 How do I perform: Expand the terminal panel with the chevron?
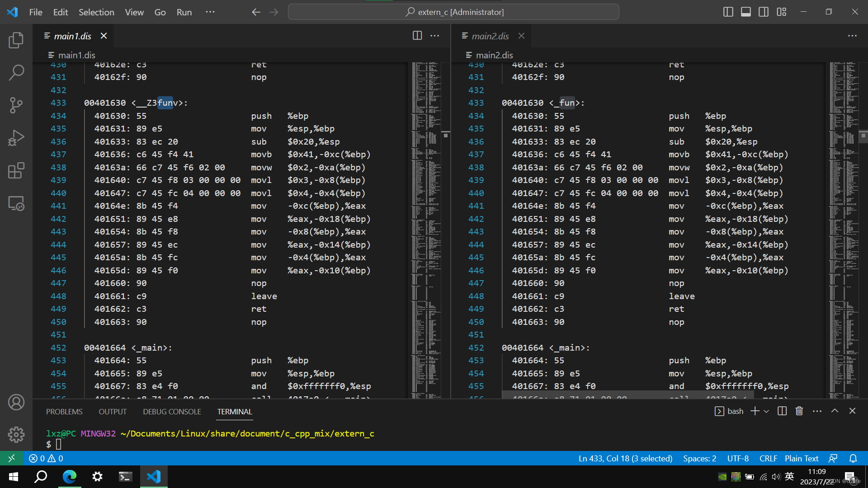tap(835, 411)
